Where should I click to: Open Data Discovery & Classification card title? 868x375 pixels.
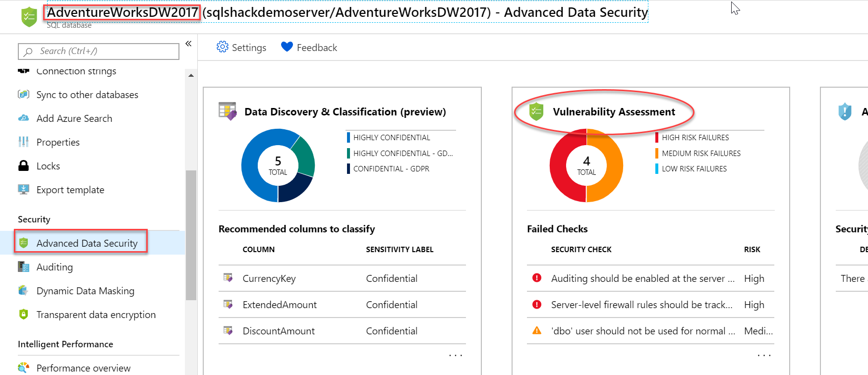[x=345, y=112]
